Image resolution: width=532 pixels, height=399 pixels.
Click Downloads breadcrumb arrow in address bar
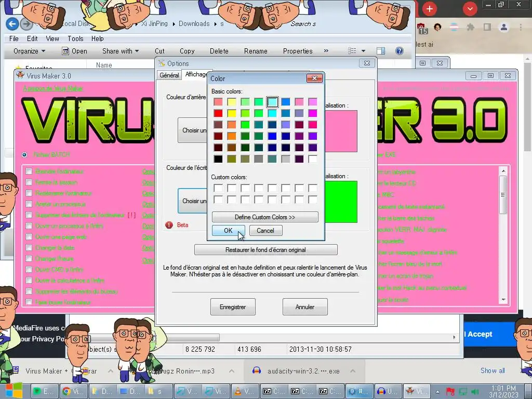click(216, 24)
